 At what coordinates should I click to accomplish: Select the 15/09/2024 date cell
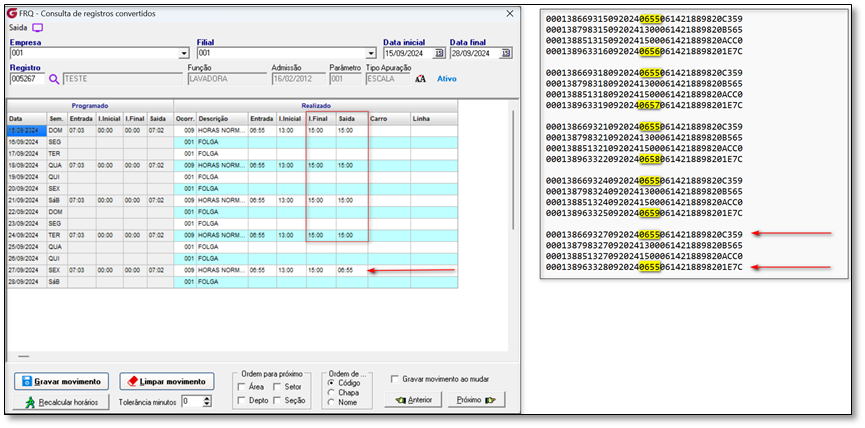tap(27, 131)
